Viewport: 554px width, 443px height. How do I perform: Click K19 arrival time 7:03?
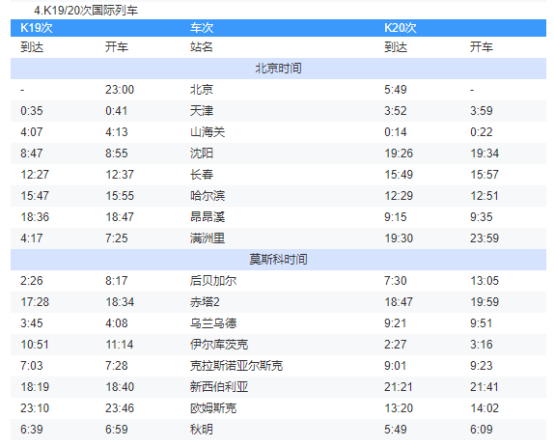tap(31, 365)
